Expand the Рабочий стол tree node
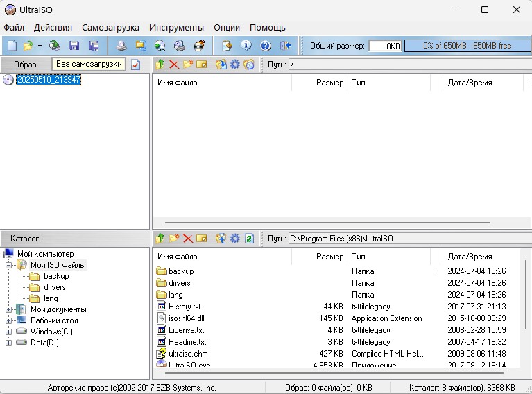This screenshot has height=394, width=532. click(x=9, y=320)
